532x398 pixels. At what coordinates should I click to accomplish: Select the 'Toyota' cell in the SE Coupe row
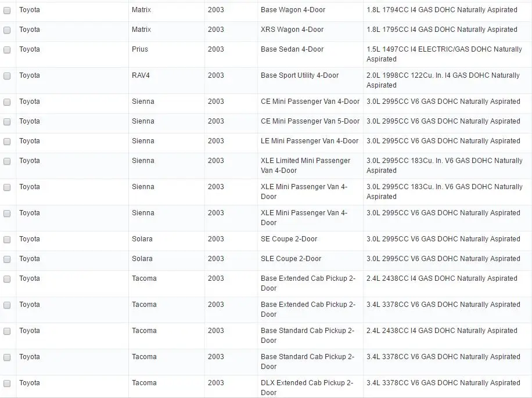72,241
